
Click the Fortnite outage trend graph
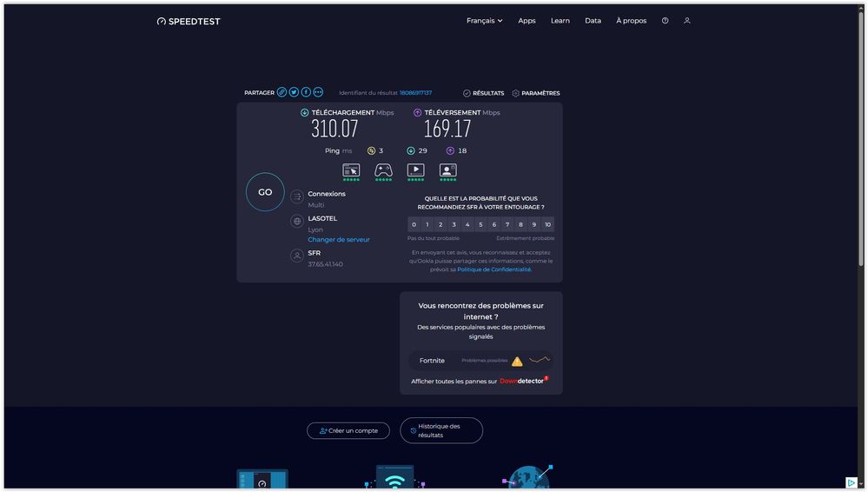point(540,360)
